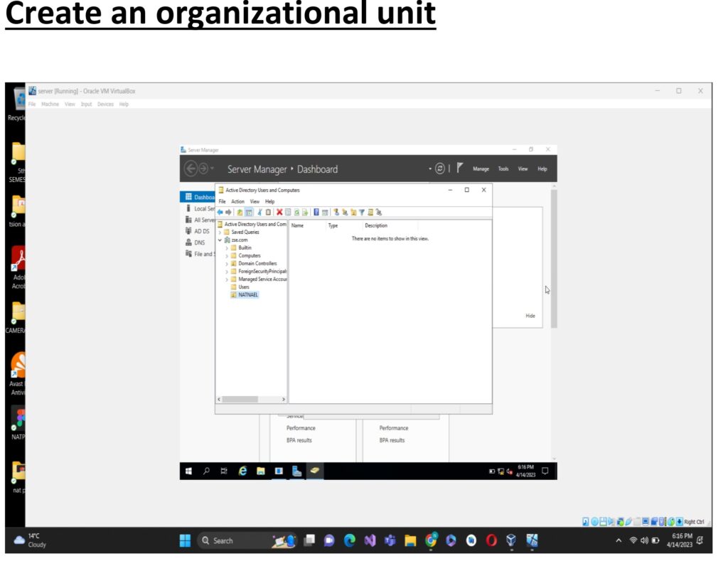Expand the Builtin container arrow
Screen dimensions: 728x561
pos(227,248)
